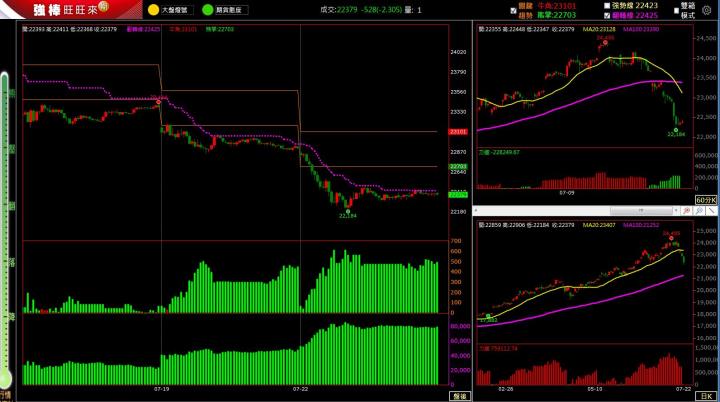
Task: Open the 60分K timeframe selector
Action: (x=706, y=200)
